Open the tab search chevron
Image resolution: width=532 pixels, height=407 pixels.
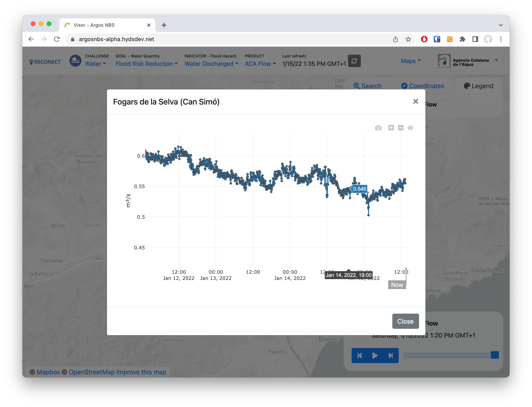501,25
